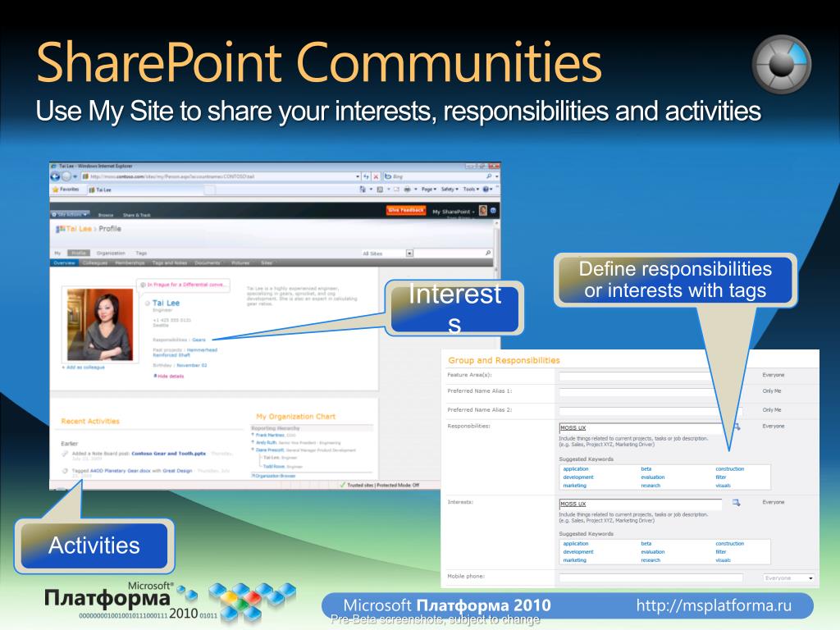The image size is (840, 630).
Task: Click the 'construction' keyword under Interests
Action: (729, 543)
